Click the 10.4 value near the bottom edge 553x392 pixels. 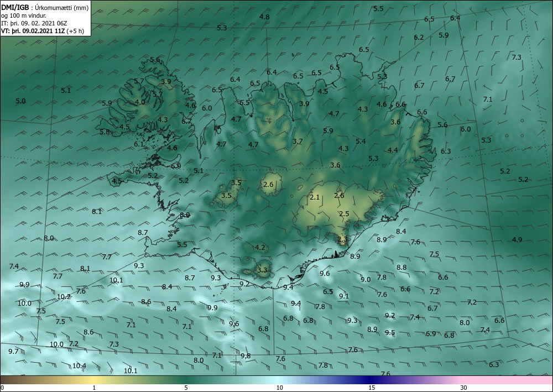79,366
